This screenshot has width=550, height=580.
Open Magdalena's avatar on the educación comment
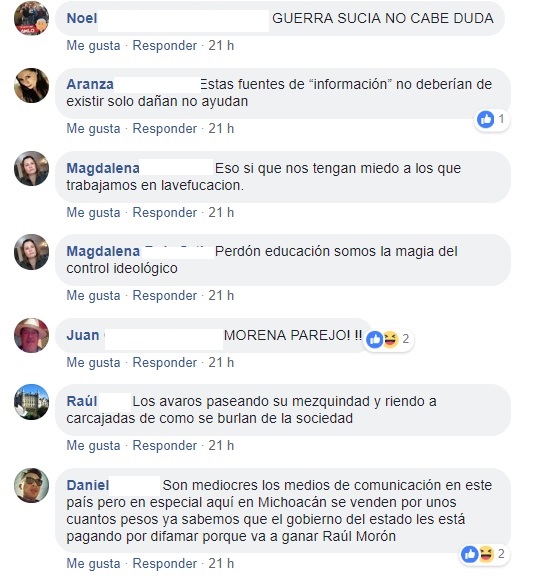pos(31,252)
